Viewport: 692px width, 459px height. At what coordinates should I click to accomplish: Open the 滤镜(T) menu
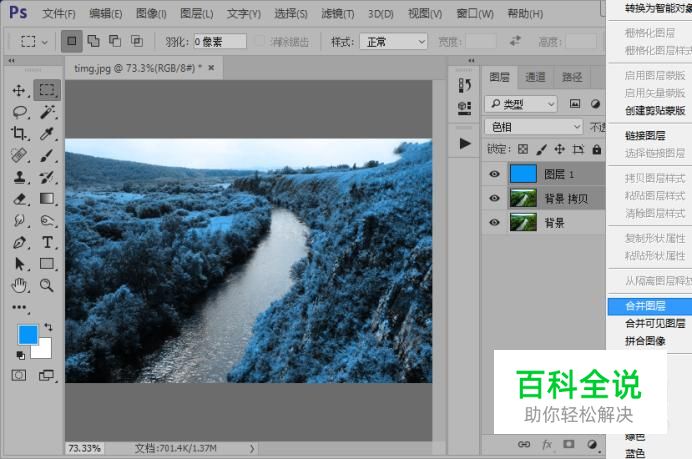point(338,14)
